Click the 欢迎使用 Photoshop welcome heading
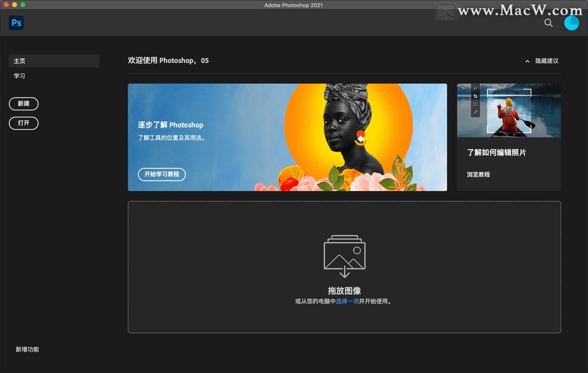Screen dimensions: 588x373 pos(168,60)
